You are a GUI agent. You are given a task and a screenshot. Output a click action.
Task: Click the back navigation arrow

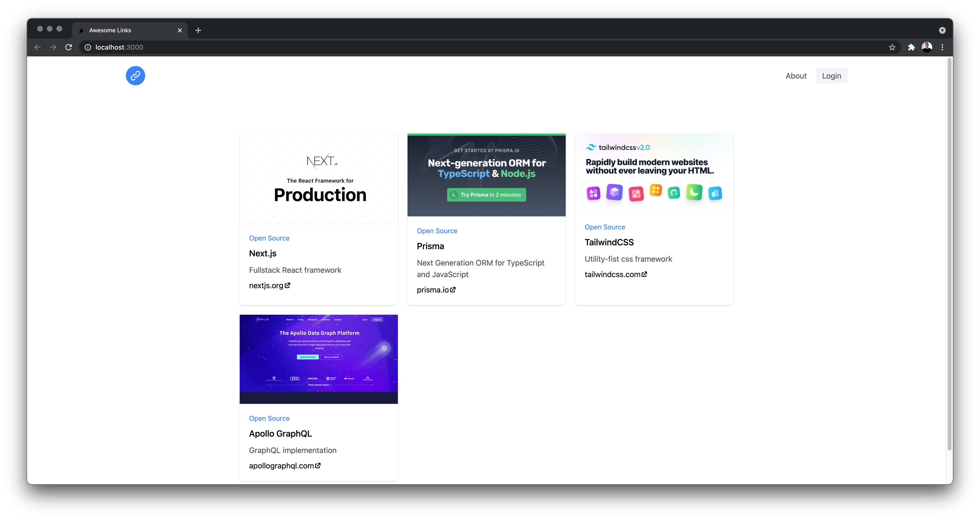(37, 47)
